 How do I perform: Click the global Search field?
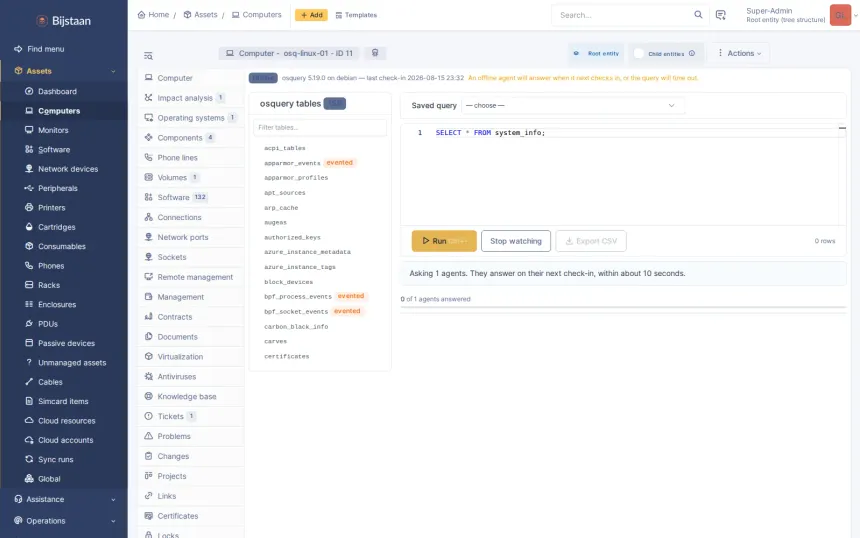625,15
